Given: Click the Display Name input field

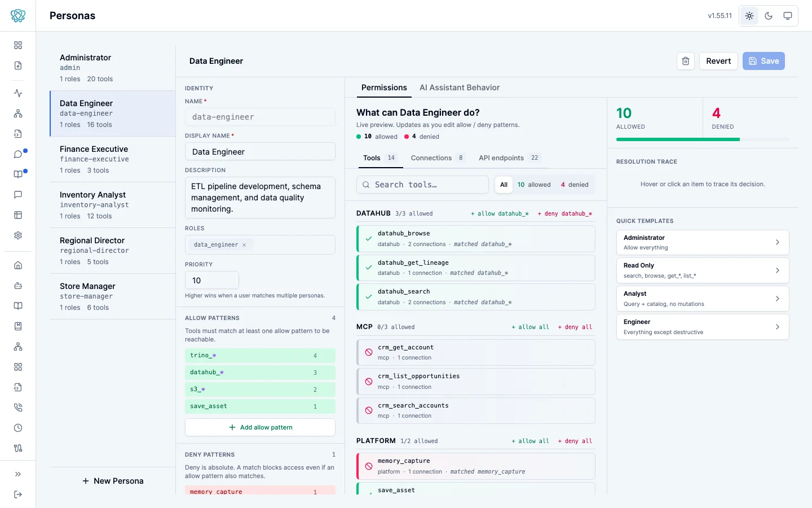Looking at the screenshot, I should click(260, 152).
